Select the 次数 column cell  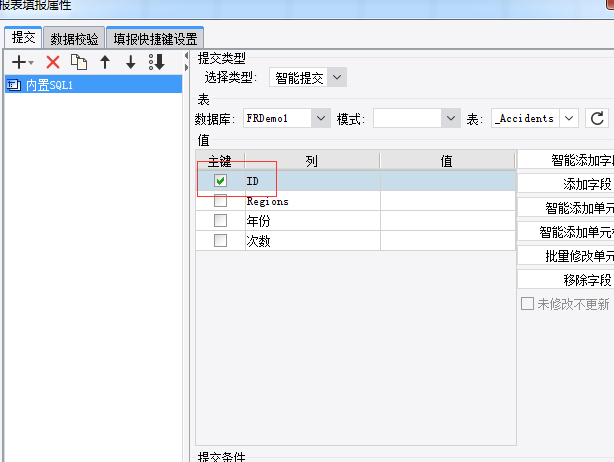pos(312,241)
